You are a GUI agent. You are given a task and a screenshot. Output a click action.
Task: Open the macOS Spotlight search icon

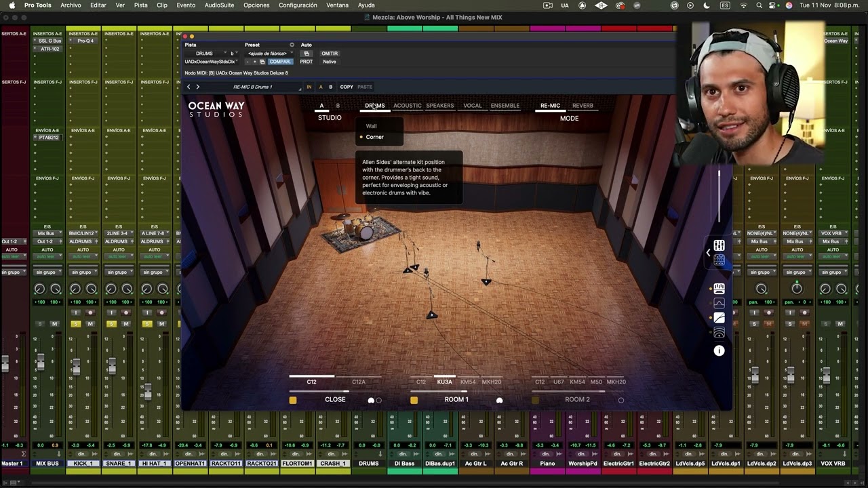759,5
